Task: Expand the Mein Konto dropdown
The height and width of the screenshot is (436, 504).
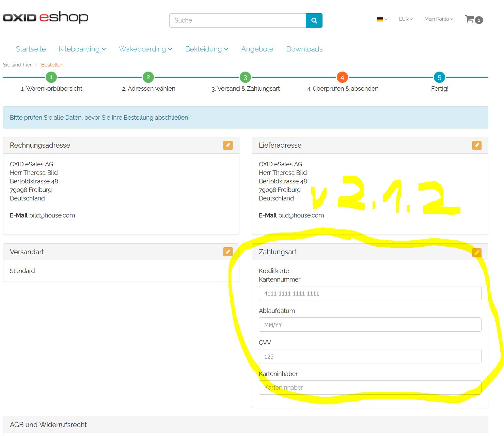Action: 438,19
